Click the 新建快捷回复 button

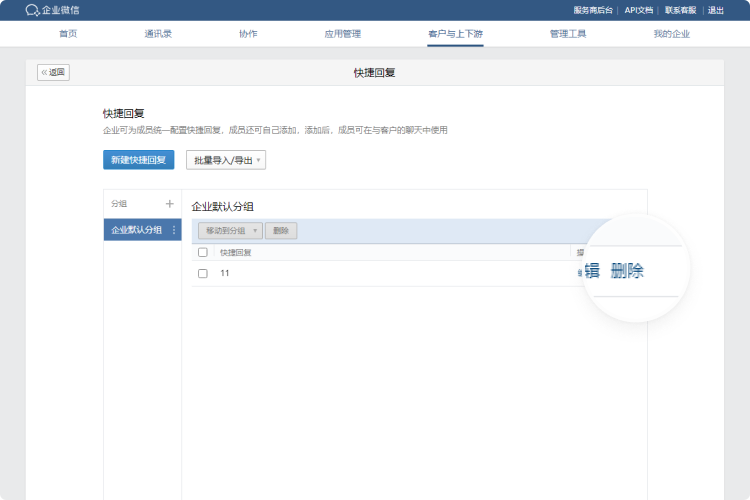pos(139,160)
